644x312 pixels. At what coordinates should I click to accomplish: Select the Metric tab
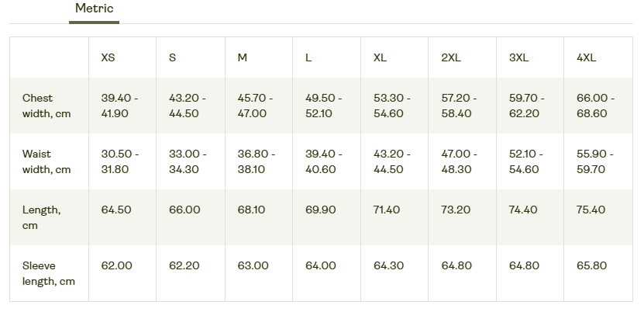coord(94,9)
